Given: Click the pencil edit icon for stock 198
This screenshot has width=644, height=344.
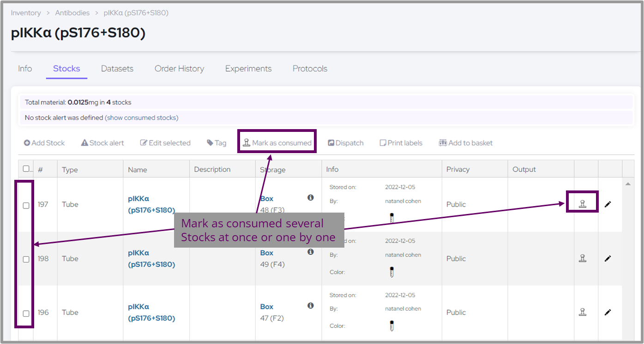Looking at the screenshot, I should [608, 258].
